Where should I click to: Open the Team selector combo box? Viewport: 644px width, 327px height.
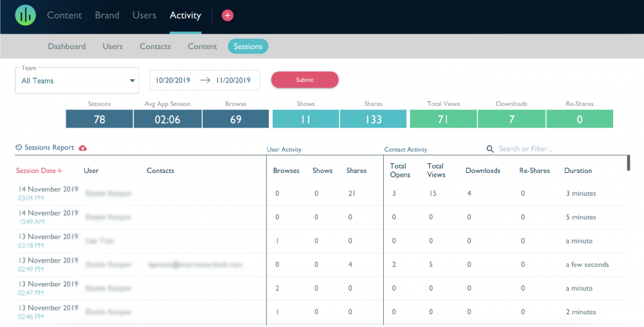click(77, 80)
